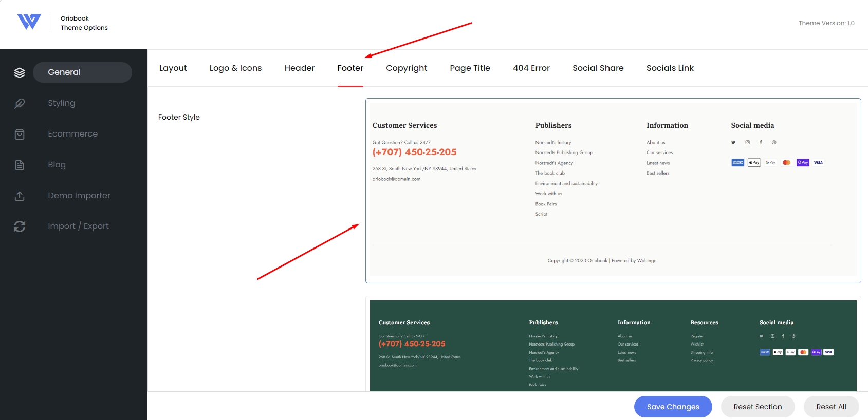Click the General layers icon in sidebar
Viewport: 868px width, 420px height.
click(20, 72)
